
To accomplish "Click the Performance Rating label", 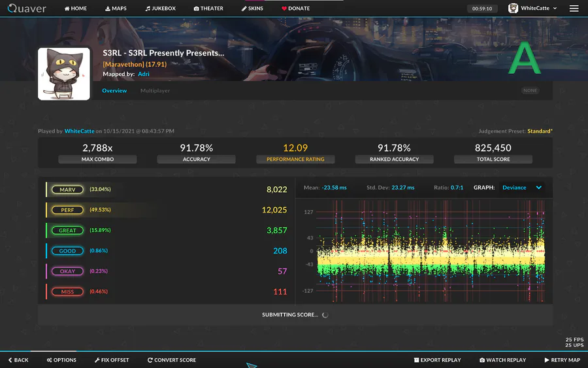I will click(x=295, y=159).
